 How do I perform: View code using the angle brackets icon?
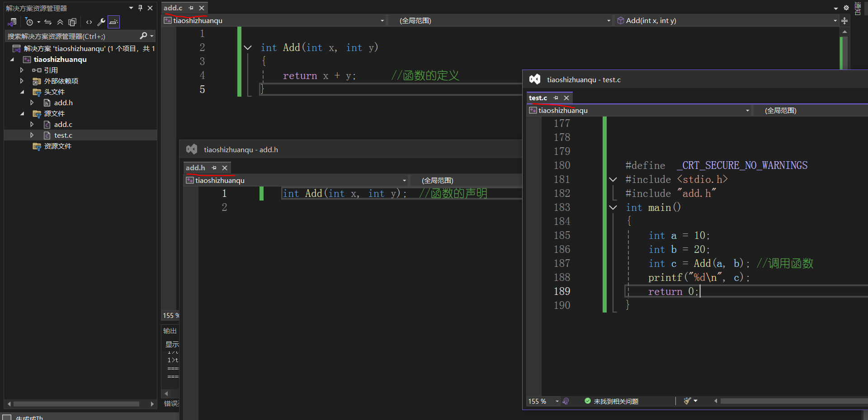[89, 22]
